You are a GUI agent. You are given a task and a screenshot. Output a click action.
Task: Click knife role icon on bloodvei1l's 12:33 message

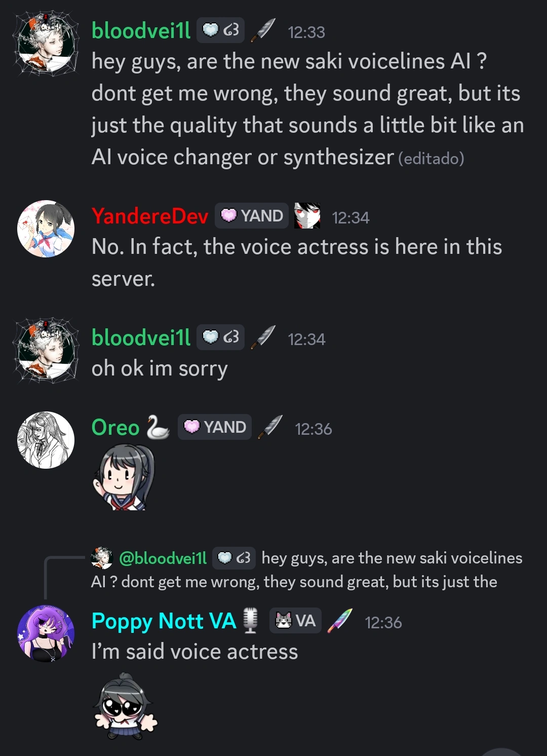(263, 30)
